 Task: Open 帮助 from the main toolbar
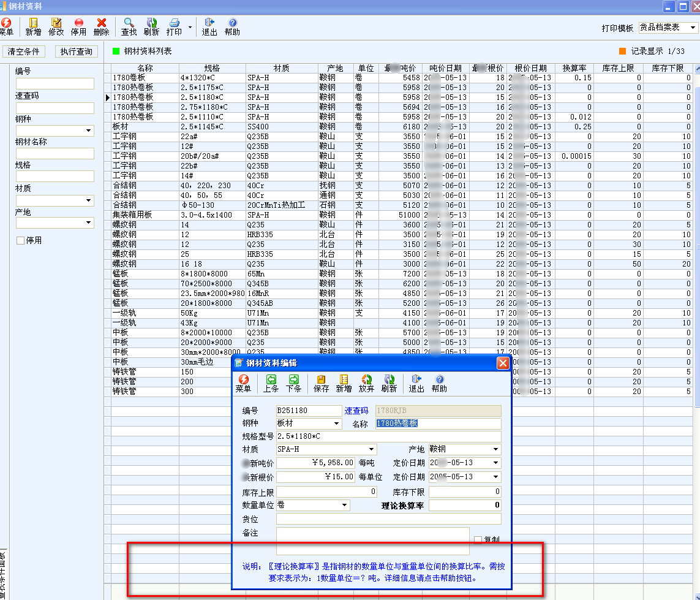click(232, 27)
